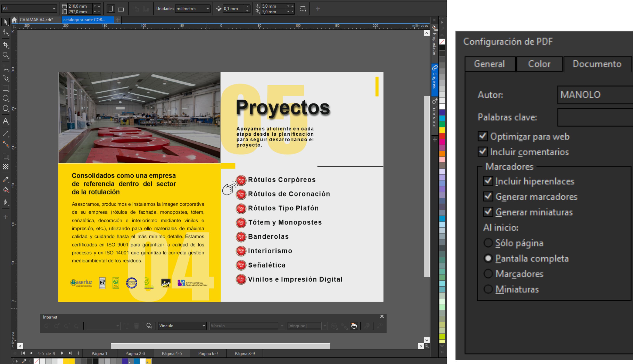633x364 pixels.
Task: Click the Treat All Objects as Filled icon
Action: [x=303, y=9]
